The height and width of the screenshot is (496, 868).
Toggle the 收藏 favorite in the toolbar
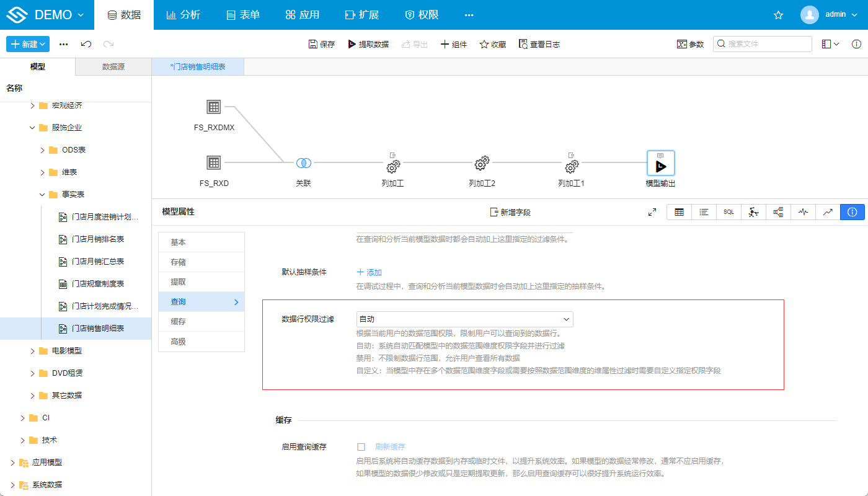[x=492, y=44]
